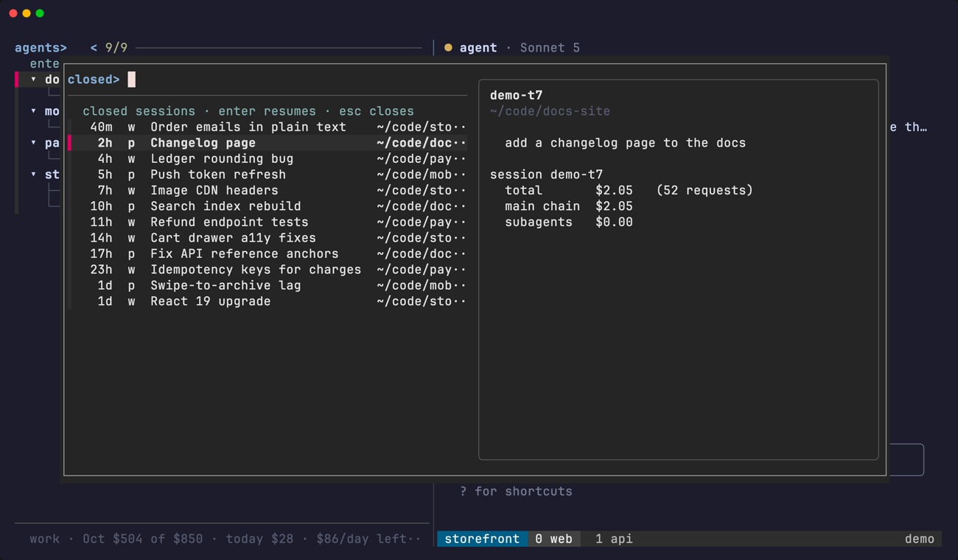
Task: Select the storefront tab in status bar
Action: pyautogui.click(x=482, y=539)
